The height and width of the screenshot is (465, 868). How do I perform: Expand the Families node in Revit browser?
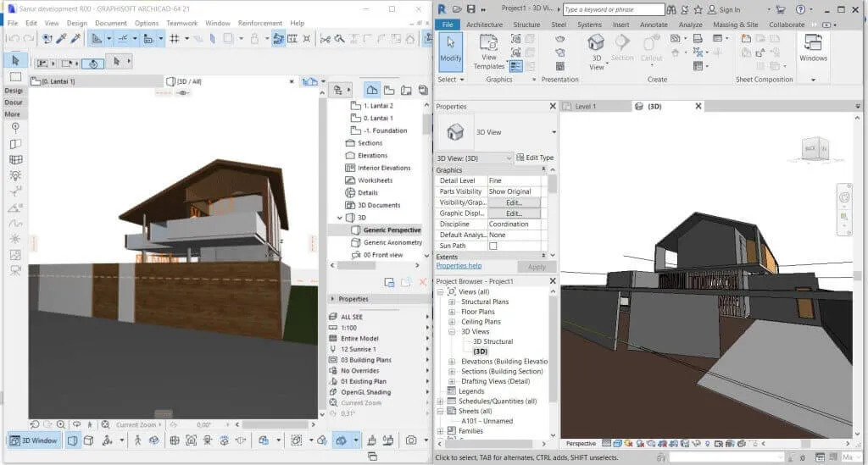441,431
